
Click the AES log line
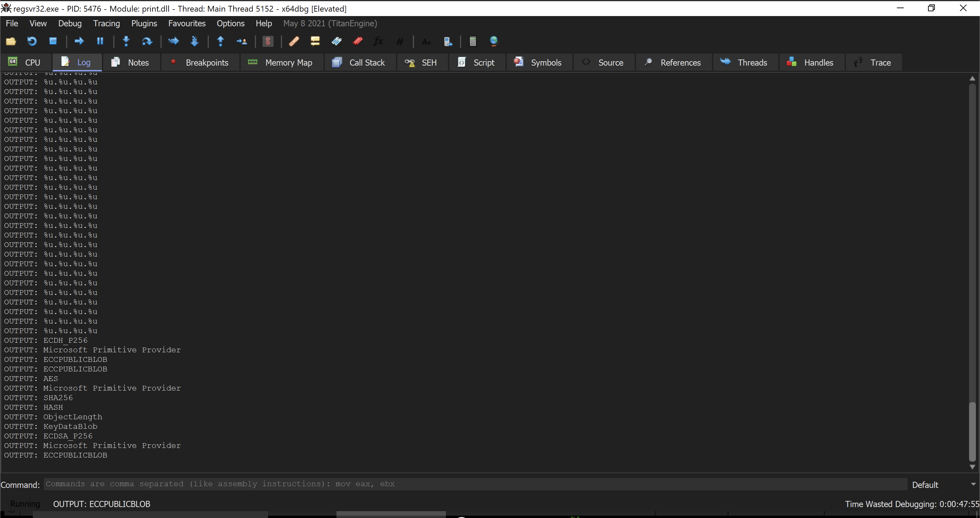coord(31,379)
